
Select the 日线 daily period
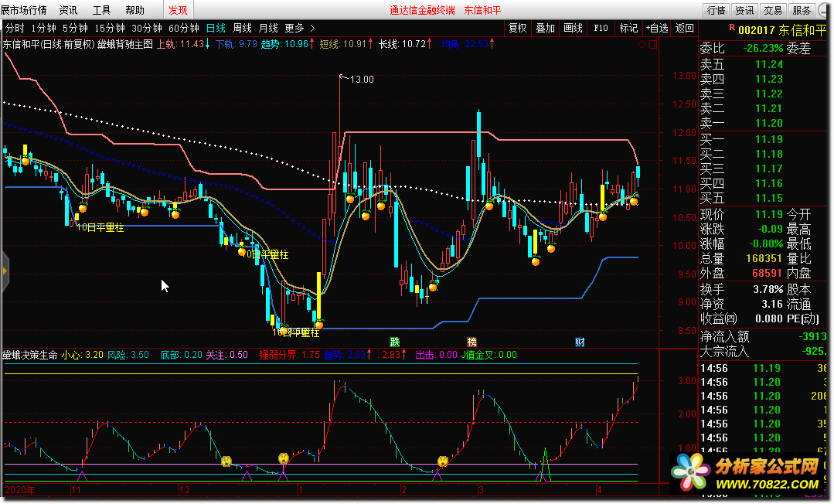click(x=216, y=28)
